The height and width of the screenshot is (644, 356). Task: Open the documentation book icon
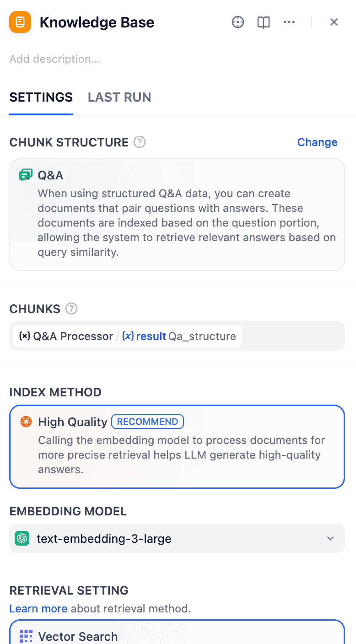point(264,22)
